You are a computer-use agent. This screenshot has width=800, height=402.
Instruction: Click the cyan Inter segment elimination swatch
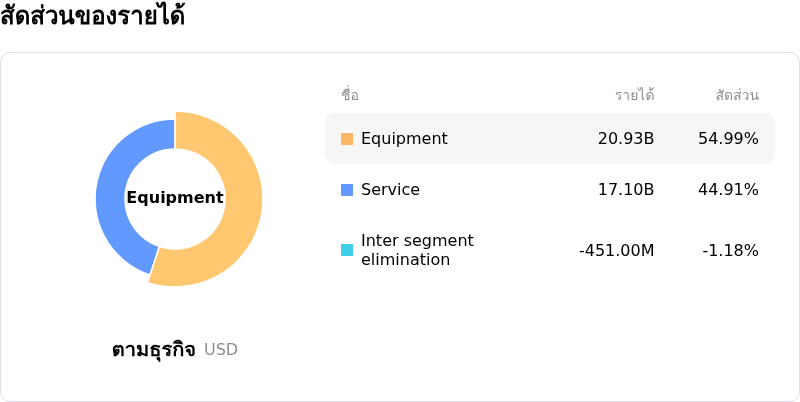[347, 250]
